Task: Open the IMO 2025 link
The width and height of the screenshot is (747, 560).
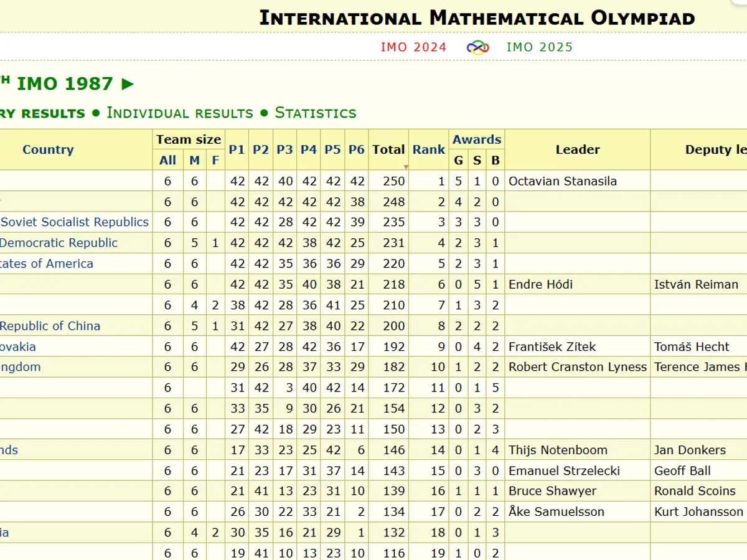Action: pos(539,47)
